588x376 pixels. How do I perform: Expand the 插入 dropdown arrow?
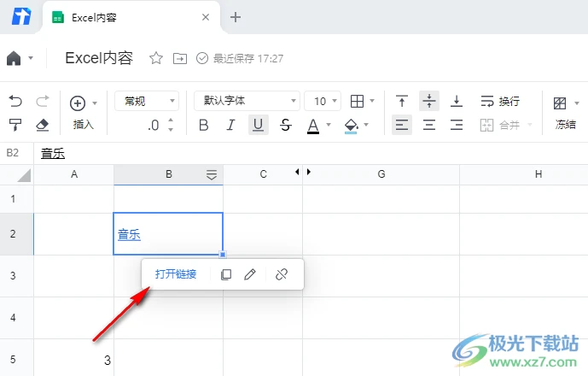tap(95, 103)
